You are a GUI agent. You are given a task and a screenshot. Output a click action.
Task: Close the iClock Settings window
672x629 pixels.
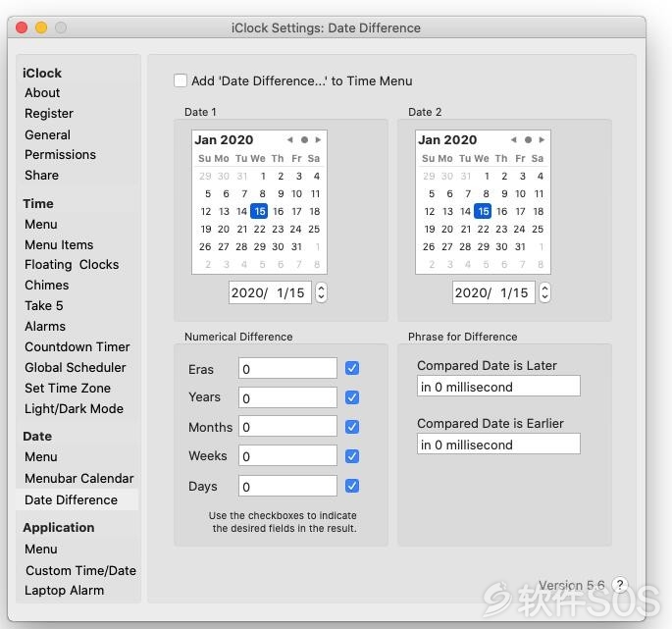coord(22,27)
